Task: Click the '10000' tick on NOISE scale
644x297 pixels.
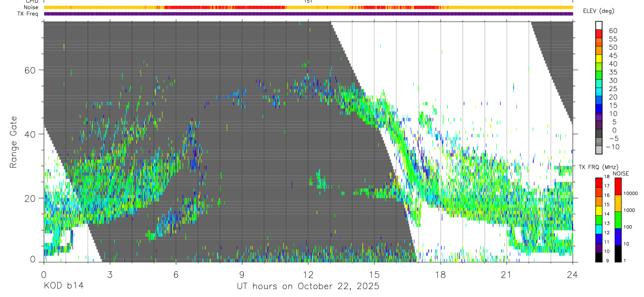Action: (x=630, y=193)
